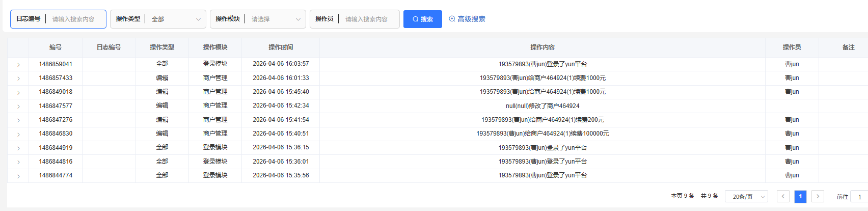Click the time 2026-04-06 15:45:40
This screenshot has height=211, width=868.
tap(281, 92)
